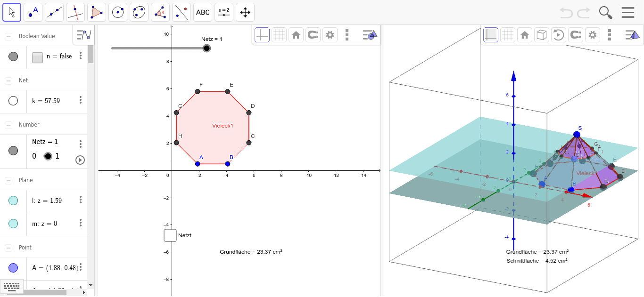This screenshot has width=644, height=297.
Task: Open point capturing magnet in 3D view
Action: (x=576, y=35)
